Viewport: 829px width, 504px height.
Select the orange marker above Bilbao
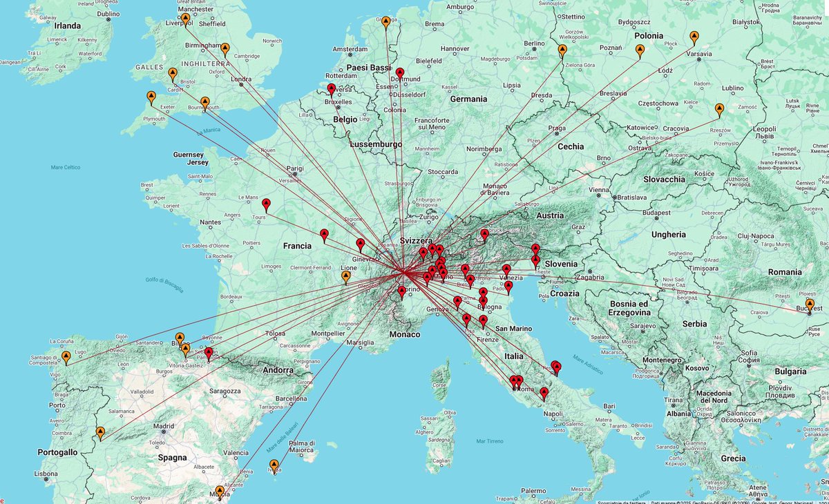[x=180, y=339]
